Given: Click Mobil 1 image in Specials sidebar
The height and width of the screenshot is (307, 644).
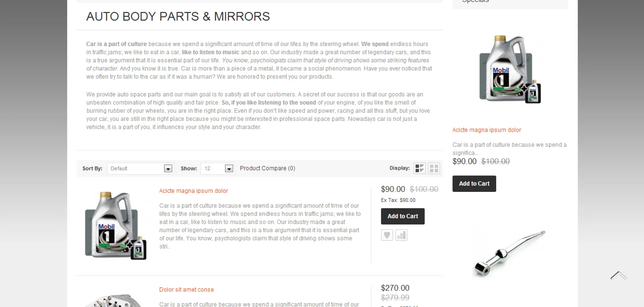Looking at the screenshot, I should tap(510, 69).
